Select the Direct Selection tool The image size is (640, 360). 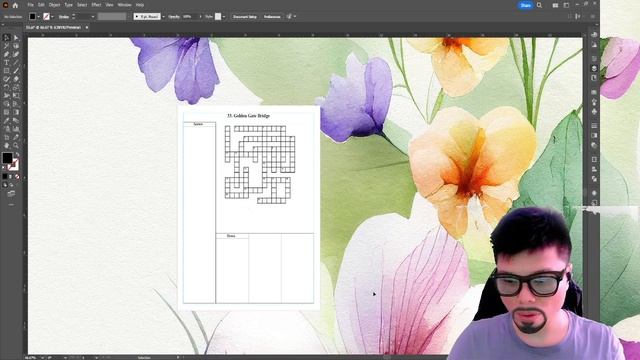pos(16,38)
